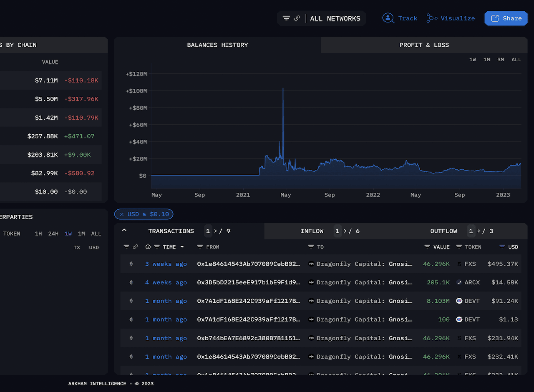Viewport: 534px width, 392px height.
Task: Open the FROM column filter
Action: pyautogui.click(x=200, y=247)
